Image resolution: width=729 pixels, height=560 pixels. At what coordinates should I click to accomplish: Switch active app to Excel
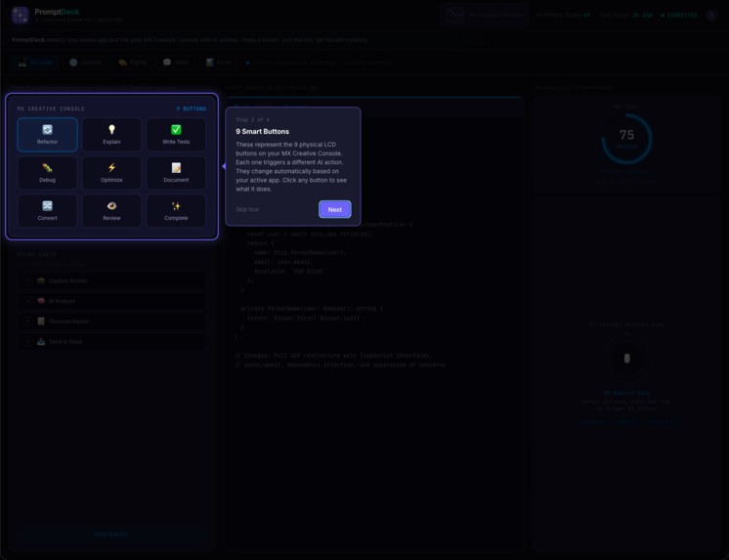(x=219, y=63)
